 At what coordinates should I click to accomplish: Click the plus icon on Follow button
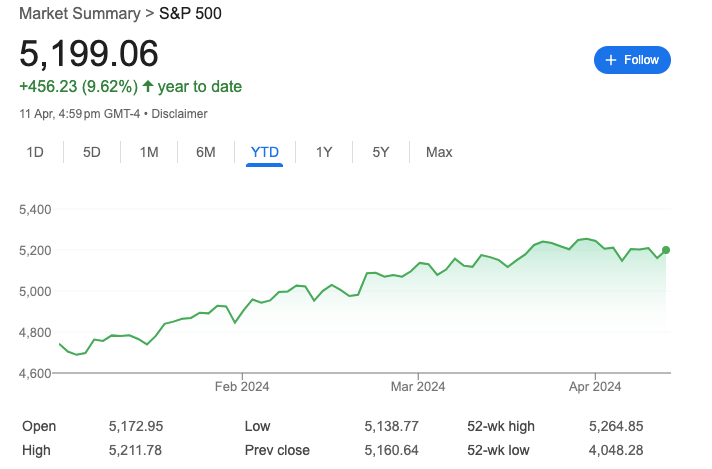tap(611, 60)
